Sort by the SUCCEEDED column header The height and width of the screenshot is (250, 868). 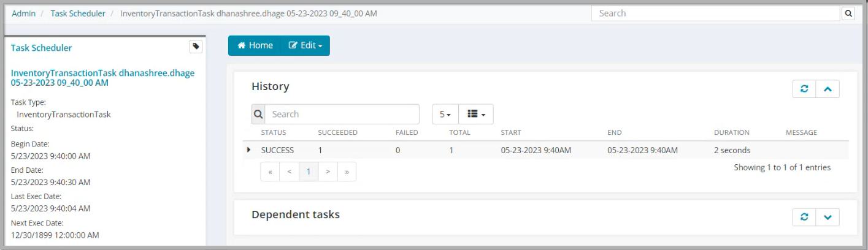pyautogui.click(x=337, y=132)
